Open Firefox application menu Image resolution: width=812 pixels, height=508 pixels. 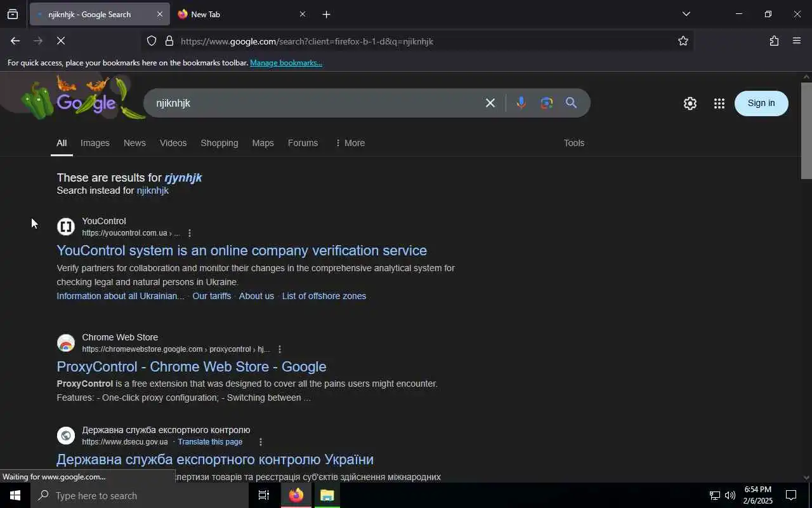[797, 41]
